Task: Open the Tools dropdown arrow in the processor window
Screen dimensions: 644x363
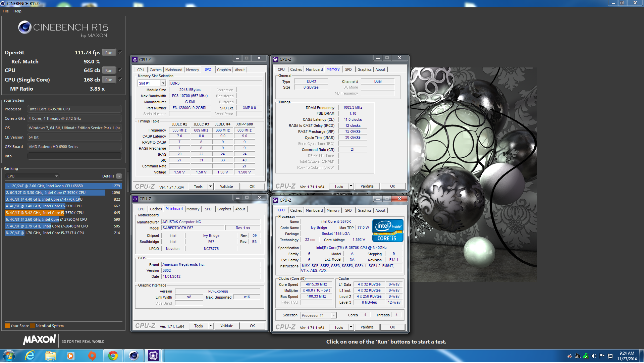Action: coord(351,327)
